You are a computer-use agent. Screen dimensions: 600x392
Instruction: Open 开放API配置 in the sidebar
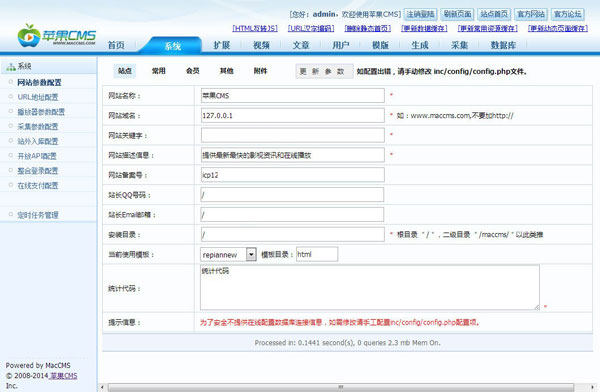[x=37, y=156]
